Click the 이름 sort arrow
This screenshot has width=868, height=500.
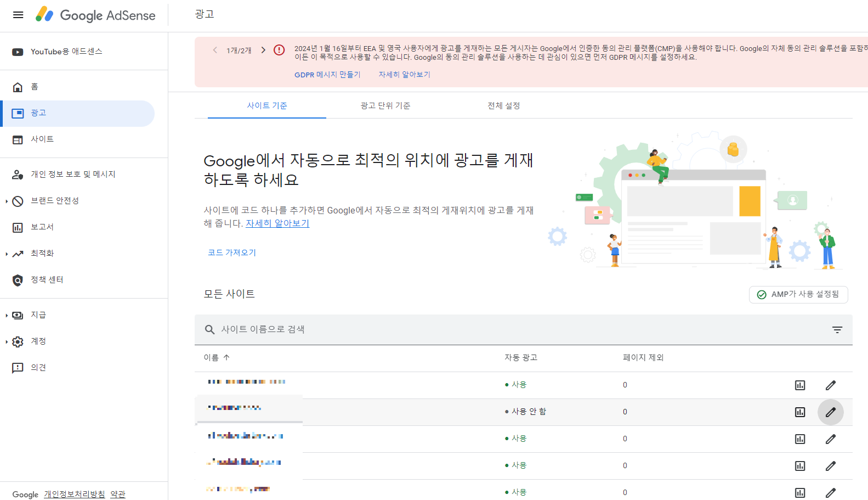tap(226, 357)
